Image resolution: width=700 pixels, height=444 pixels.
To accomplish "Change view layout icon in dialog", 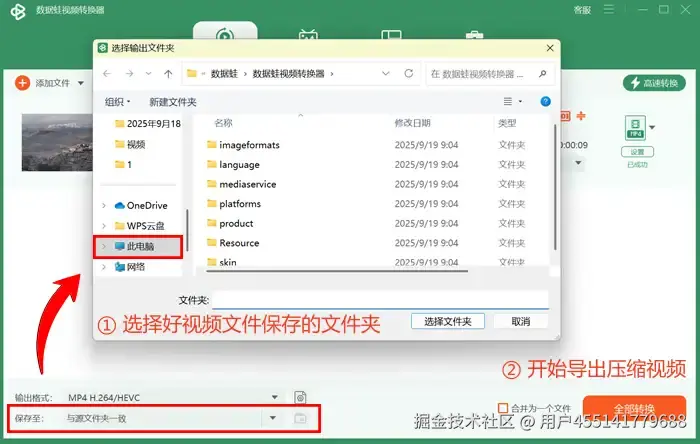I will [x=508, y=102].
